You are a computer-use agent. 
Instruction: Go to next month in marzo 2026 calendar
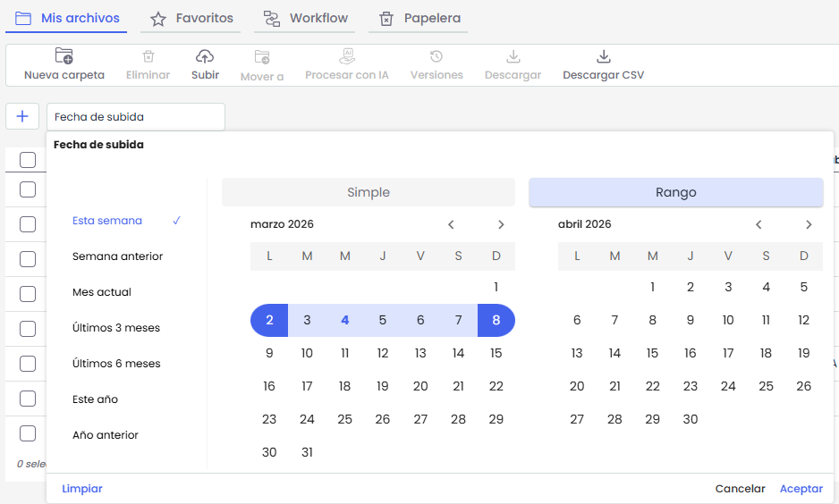pos(501,224)
